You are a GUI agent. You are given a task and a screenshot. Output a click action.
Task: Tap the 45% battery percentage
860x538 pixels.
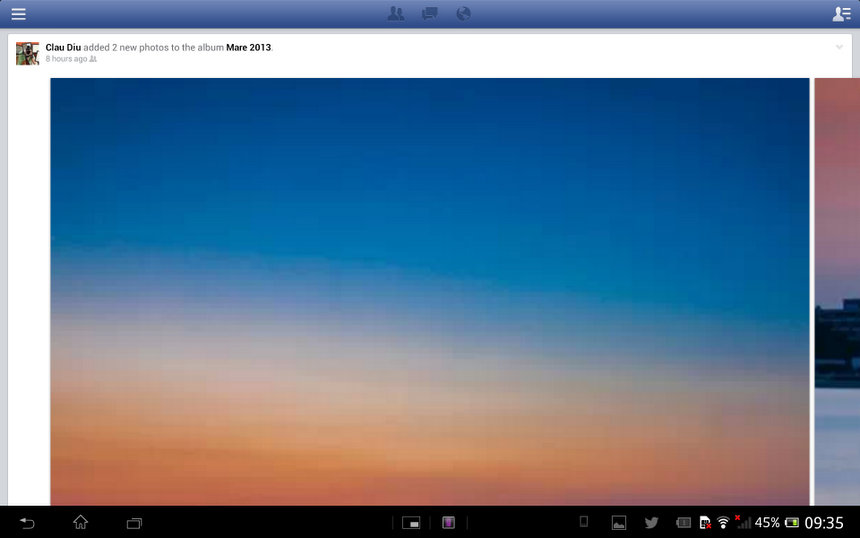pos(767,523)
